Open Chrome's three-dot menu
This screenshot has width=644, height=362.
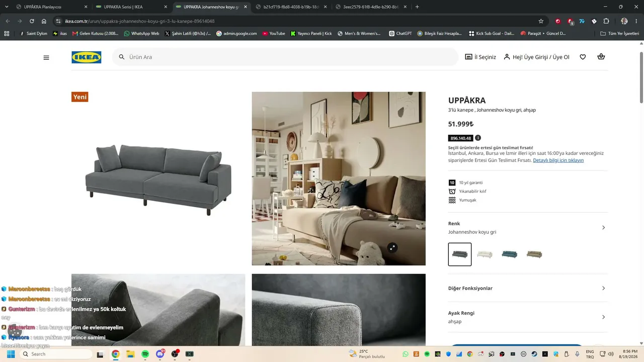(636, 21)
